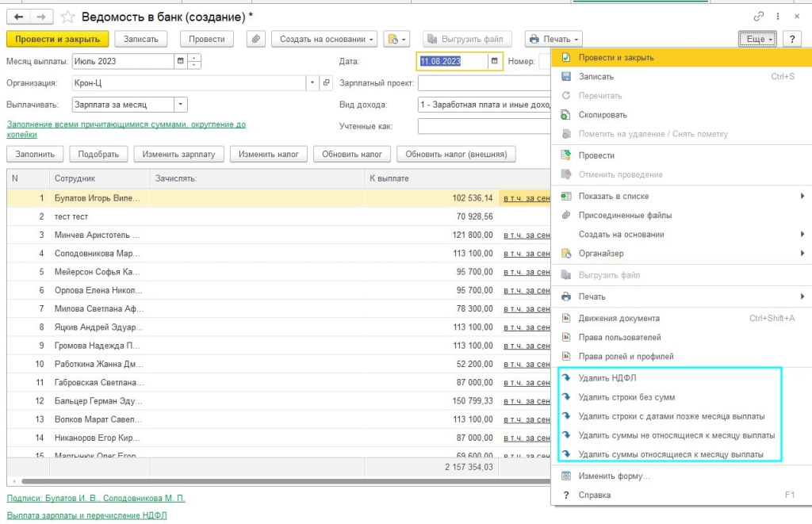Expand the Выплачивать dropdown list
812x524 pixels.
tap(181, 104)
